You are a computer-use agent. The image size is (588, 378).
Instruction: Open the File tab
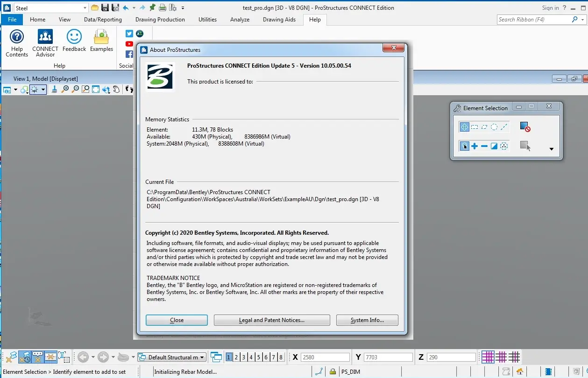point(12,20)
